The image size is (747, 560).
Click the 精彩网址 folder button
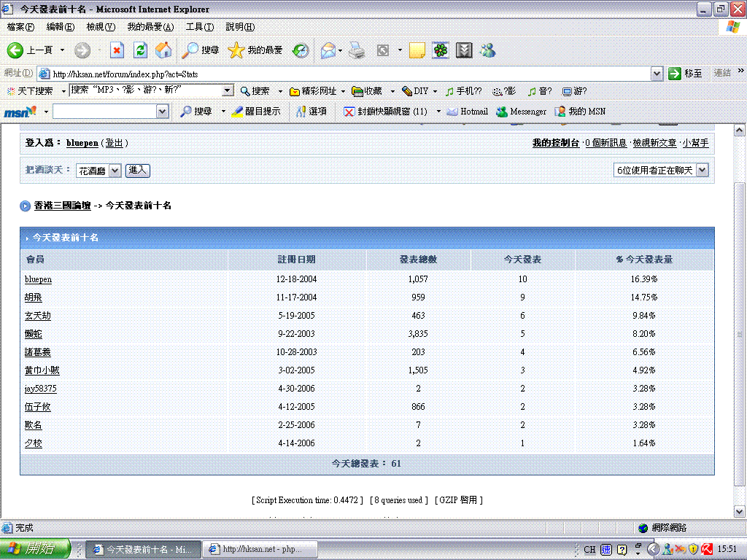click(x=314, y=91)
